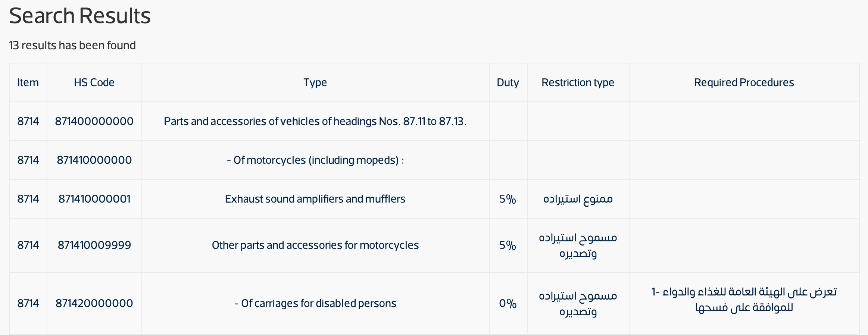
Task: Click 'Exhaust sound amplifiers and mufflers' row text
Action: [315, 199]
